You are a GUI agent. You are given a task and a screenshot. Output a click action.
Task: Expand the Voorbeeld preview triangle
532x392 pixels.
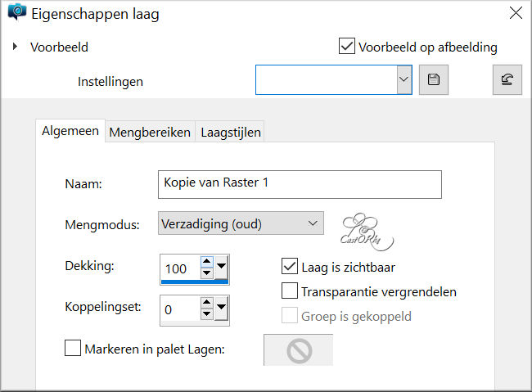(x=15, y=46)
